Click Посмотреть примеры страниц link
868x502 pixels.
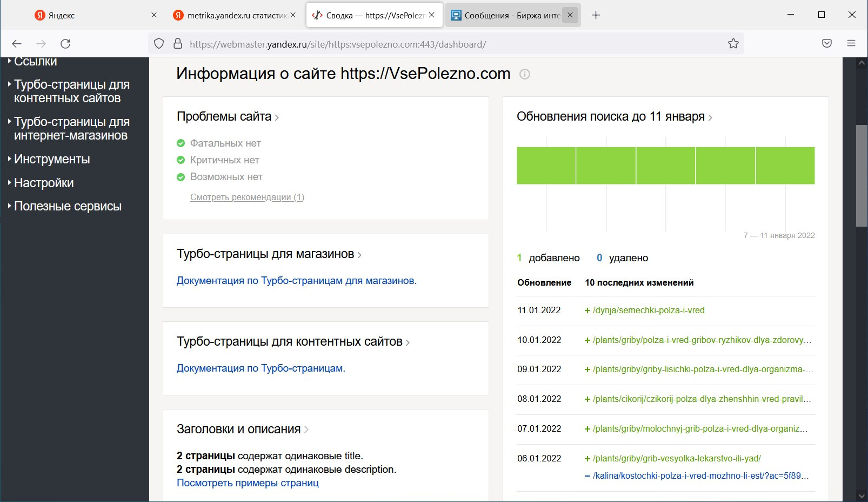[x=248, y=483]
